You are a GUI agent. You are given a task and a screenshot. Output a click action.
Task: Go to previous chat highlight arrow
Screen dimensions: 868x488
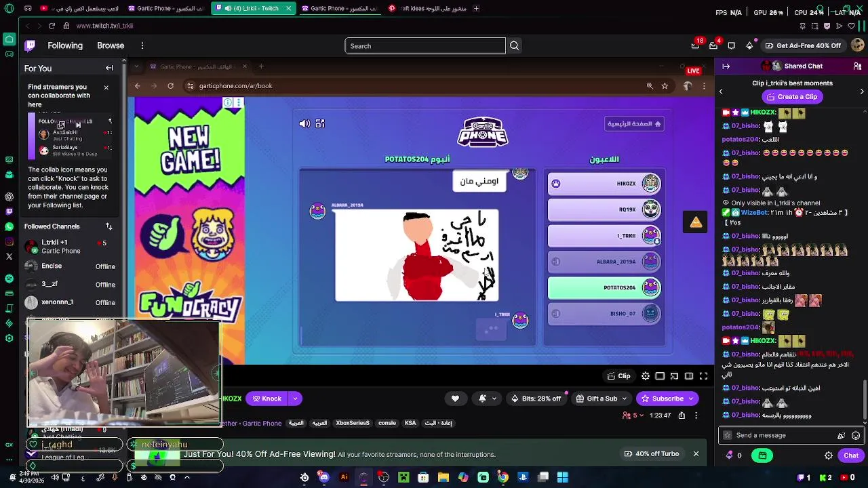pos(721,91)
